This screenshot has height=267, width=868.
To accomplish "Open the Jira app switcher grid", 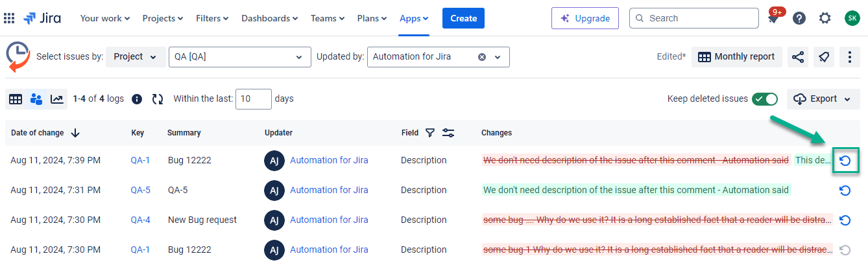I will point(9,18).
